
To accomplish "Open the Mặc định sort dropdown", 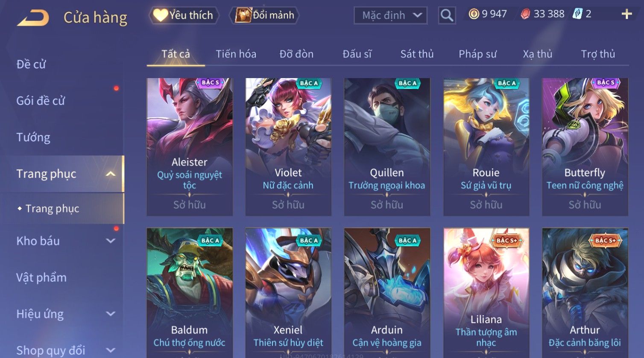I will pos(390,15).
